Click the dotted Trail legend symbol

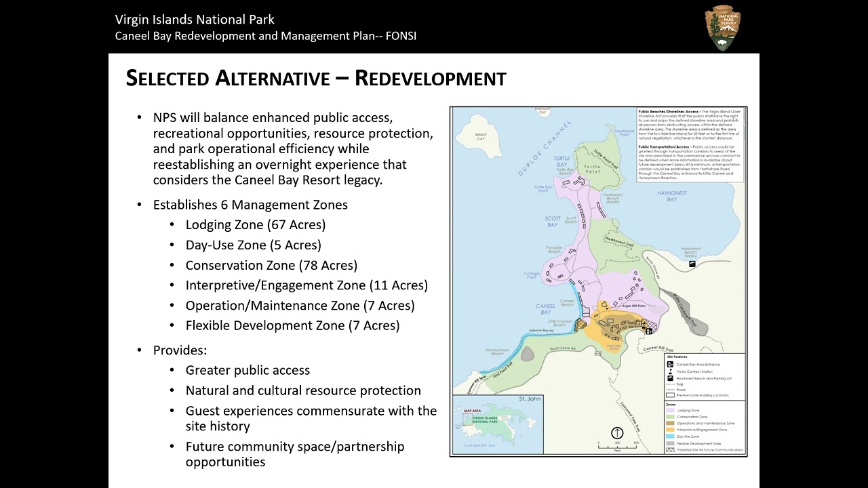(x=670, y=384)
